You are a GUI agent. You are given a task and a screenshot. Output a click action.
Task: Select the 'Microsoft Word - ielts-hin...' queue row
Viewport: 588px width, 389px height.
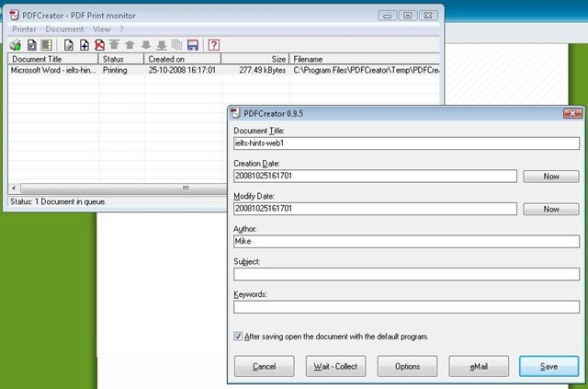pos(224,70)
